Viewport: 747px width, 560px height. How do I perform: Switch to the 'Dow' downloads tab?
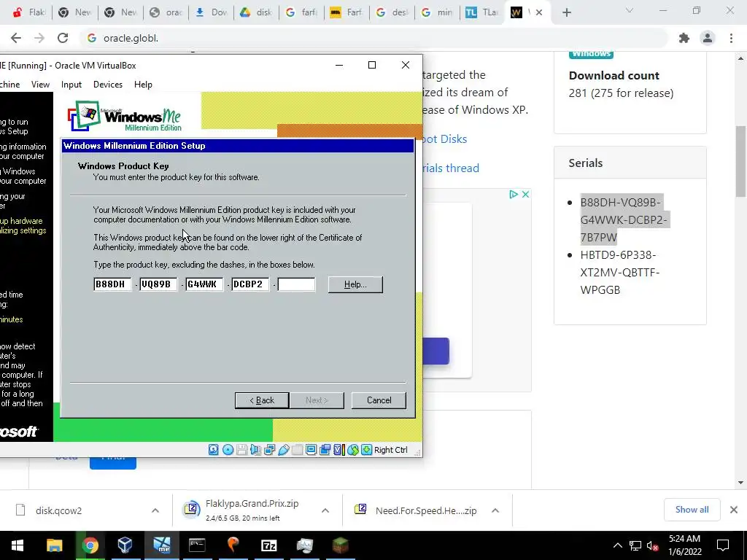point(211,13)
